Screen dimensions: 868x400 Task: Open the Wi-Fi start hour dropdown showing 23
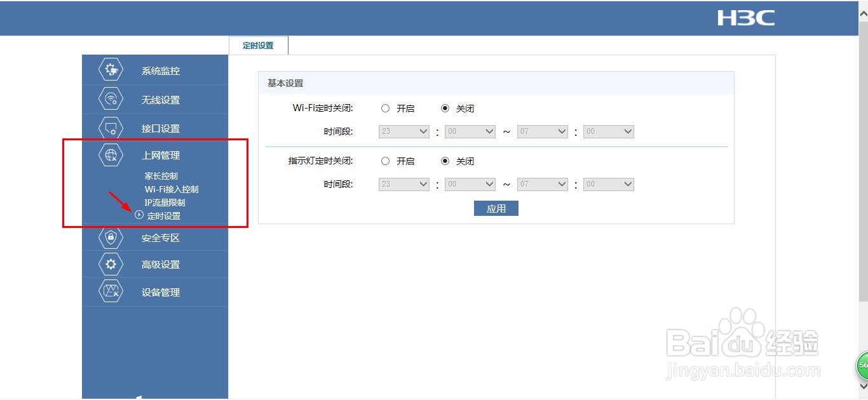(403, 131)
